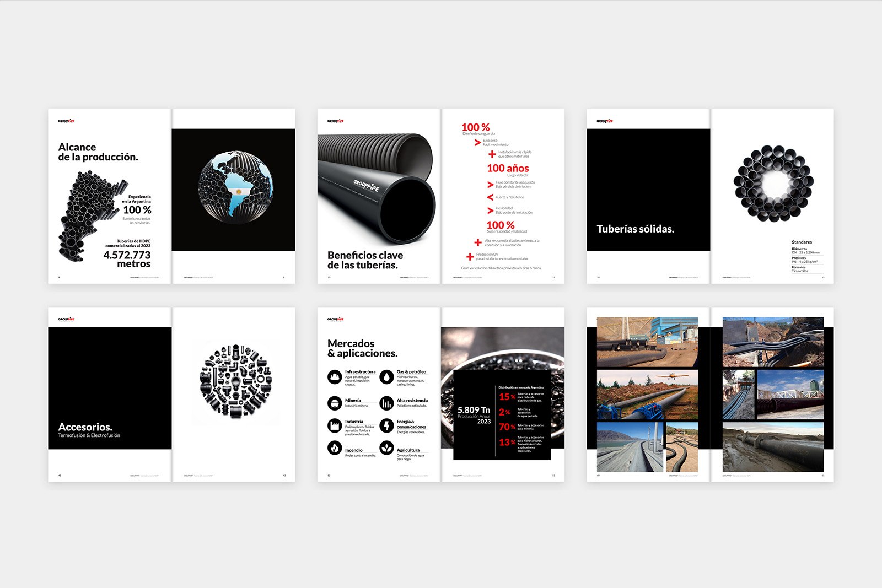Image resolution: width=882 pixels, height=588 pixels.
Task: Click the '5.809 Tn' production figure
Action: [x=474, y=410]
